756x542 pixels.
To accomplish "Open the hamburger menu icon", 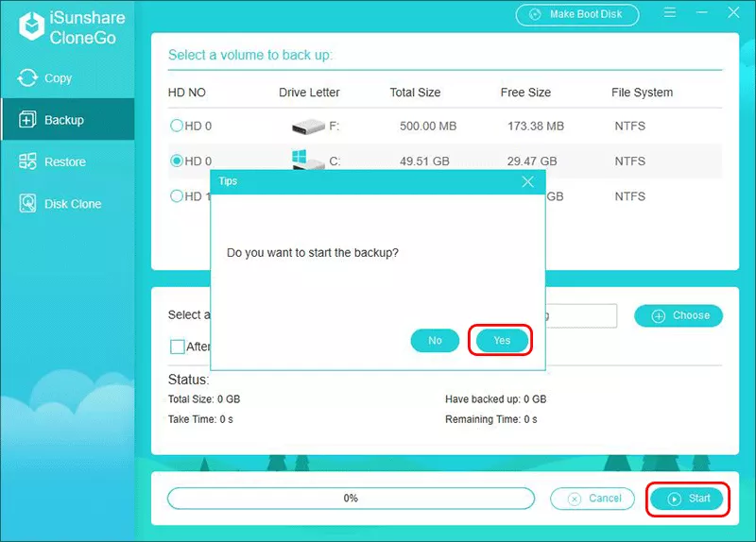I will click(x=670, y=12).
